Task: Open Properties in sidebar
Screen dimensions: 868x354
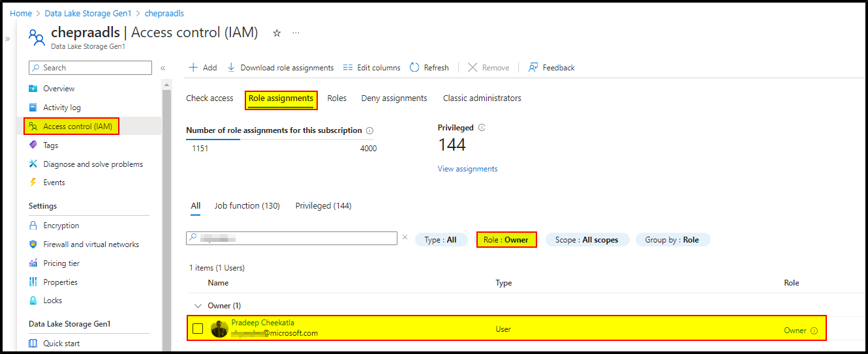Action: coord(61,282)
